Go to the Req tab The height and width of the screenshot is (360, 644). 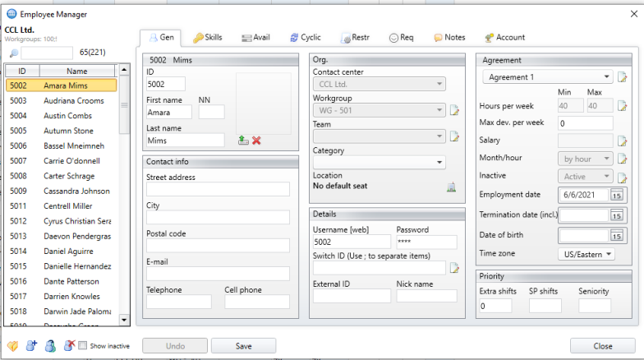coord(401,38)
